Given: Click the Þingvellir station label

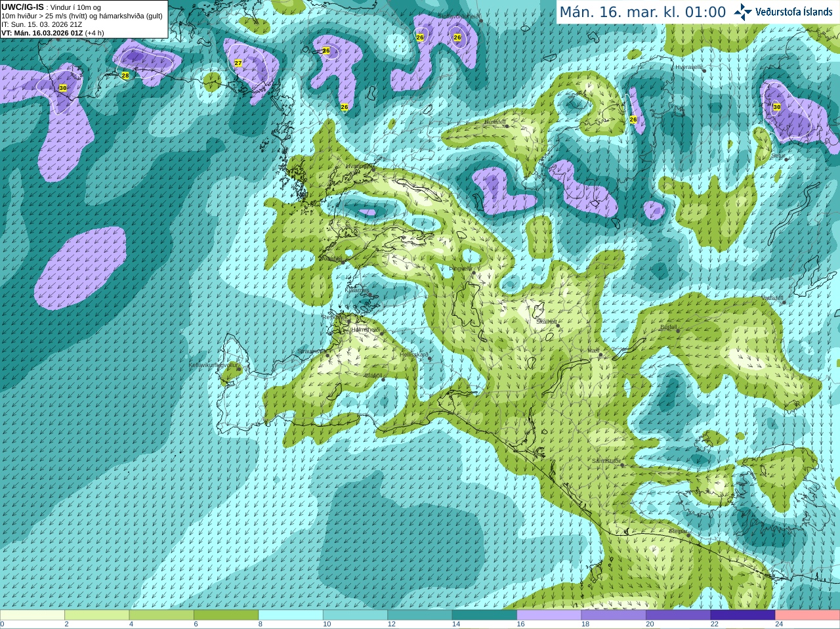Looking at the screenshot, I should [x=461, y=269].
